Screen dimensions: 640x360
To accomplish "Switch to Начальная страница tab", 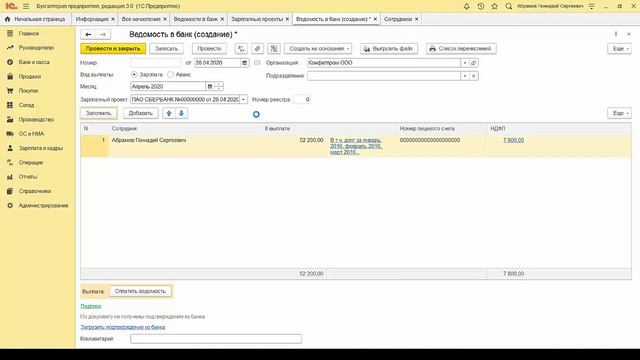I will coord(36,19).
